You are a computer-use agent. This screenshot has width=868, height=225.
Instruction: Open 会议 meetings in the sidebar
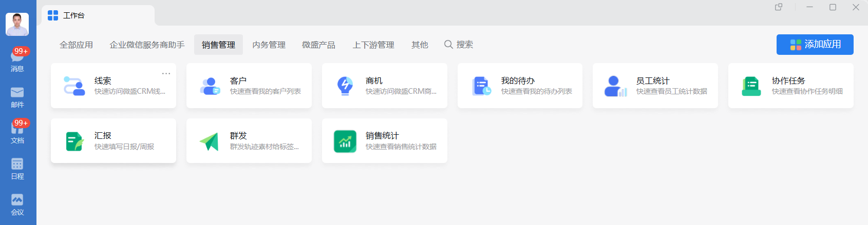click(x=17, y=204)
